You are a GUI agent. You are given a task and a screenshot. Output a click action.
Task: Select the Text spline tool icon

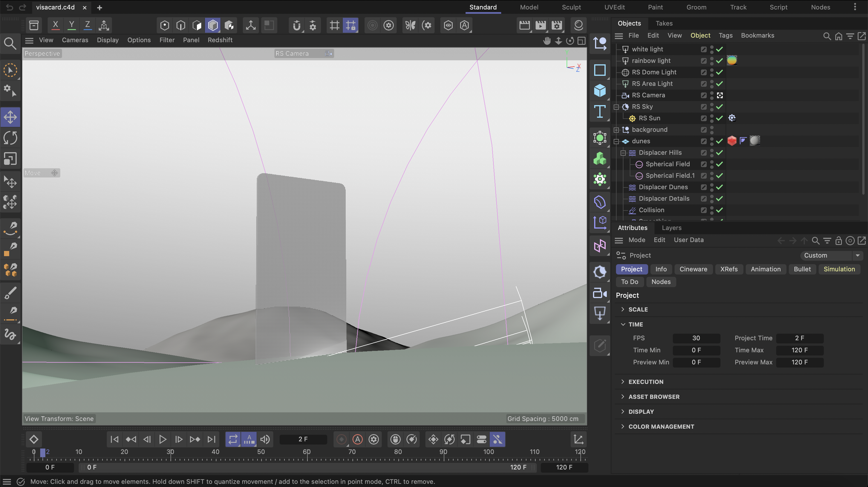point(599,111)
